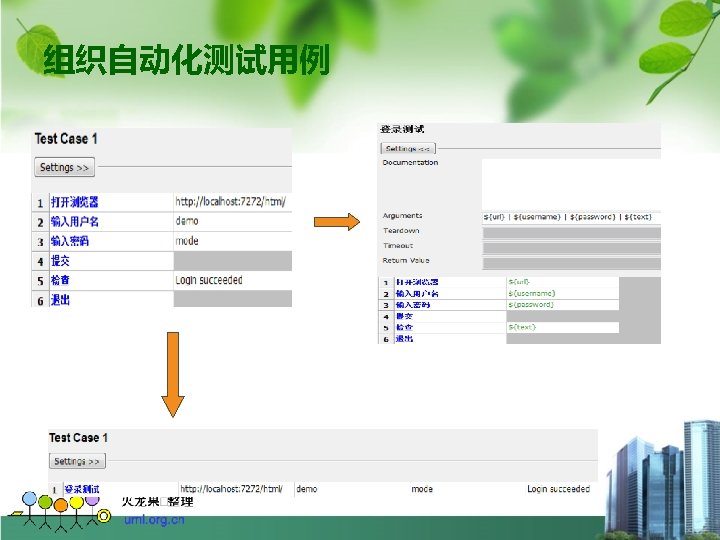Click the ${text} argument cell in 登录测试 steps
This screenshot has width=720, height=540.
pos(562,327)
